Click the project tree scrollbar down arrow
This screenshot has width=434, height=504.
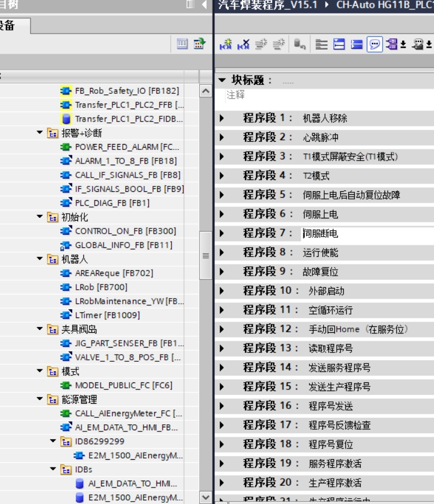tap(205, 498)
